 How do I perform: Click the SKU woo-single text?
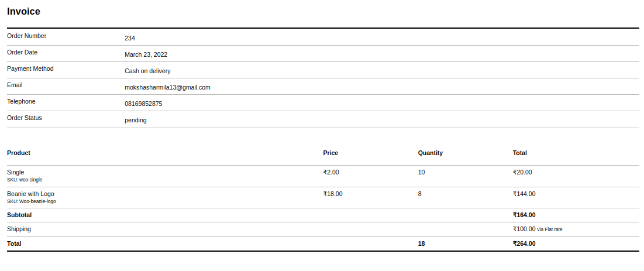coord(25,180)
